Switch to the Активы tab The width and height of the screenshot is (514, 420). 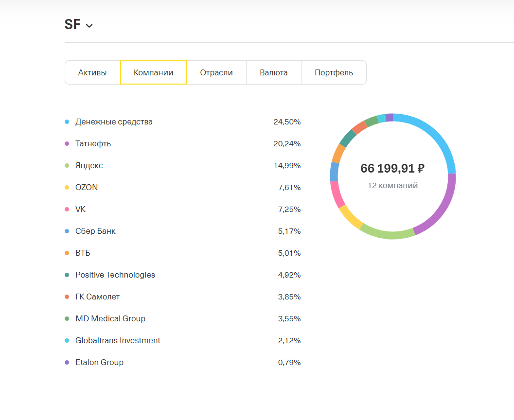[x=92, y=72]
